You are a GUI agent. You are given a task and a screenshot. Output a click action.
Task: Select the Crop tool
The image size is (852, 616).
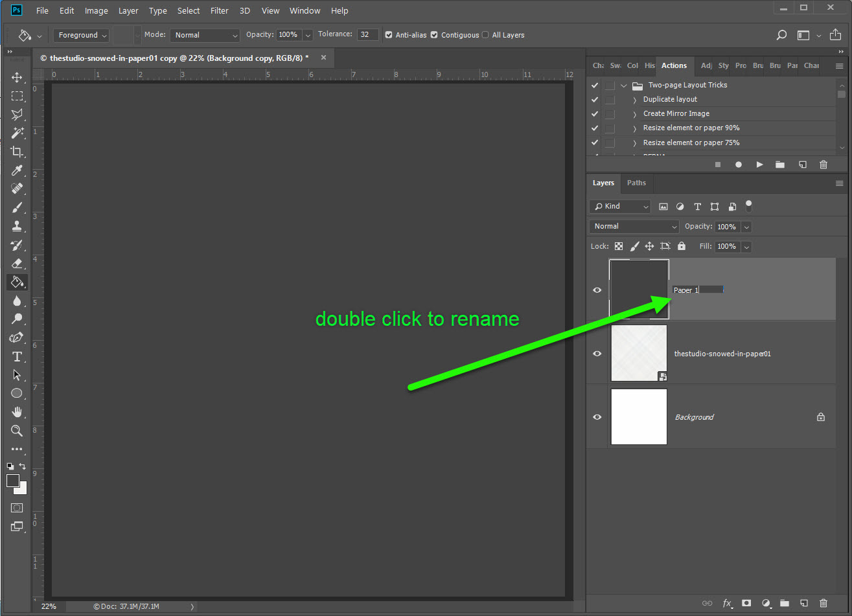[17, 152]
